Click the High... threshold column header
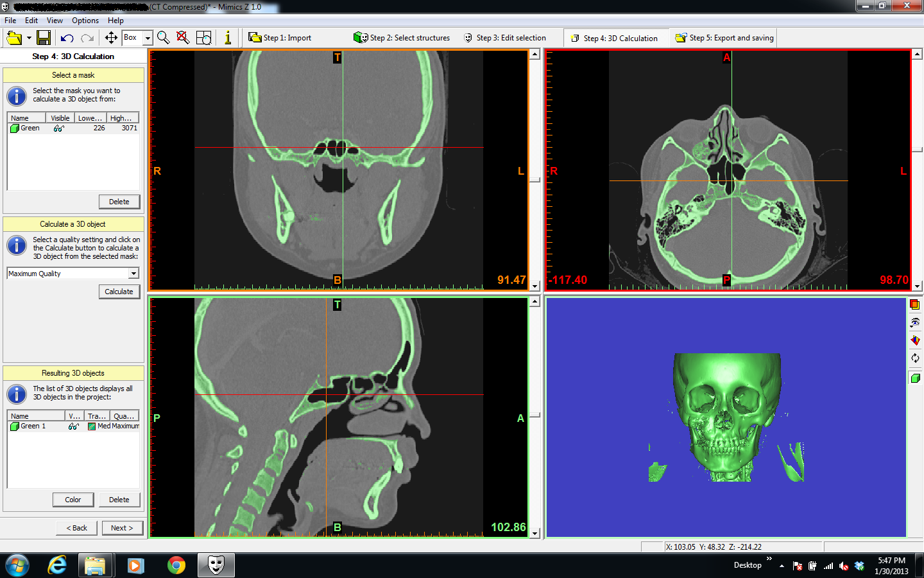Viewport: 924px width, 578px height. click(123, 118)
